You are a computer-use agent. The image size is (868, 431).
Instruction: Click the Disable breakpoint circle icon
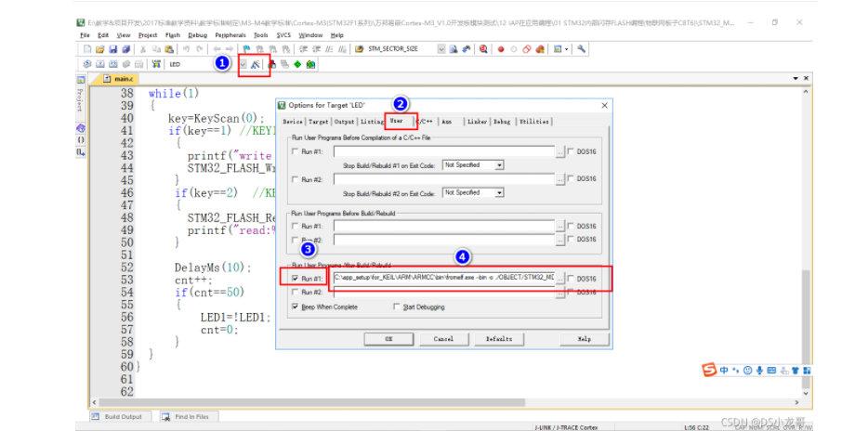pyautogui.click(x=514, y=48)
